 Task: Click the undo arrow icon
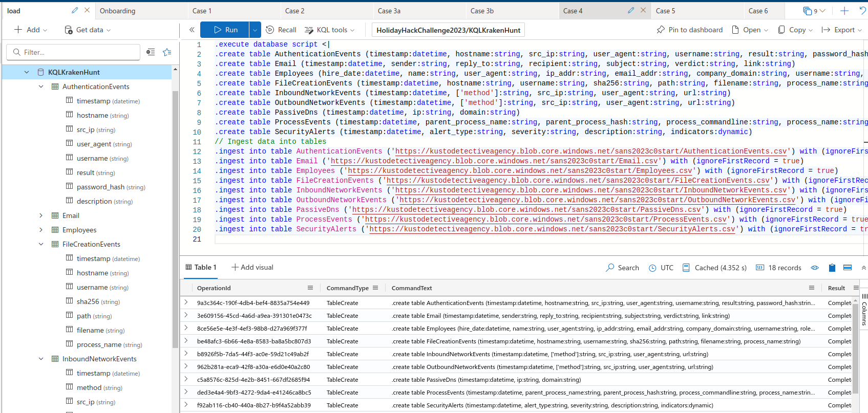(x=863, y=11)
